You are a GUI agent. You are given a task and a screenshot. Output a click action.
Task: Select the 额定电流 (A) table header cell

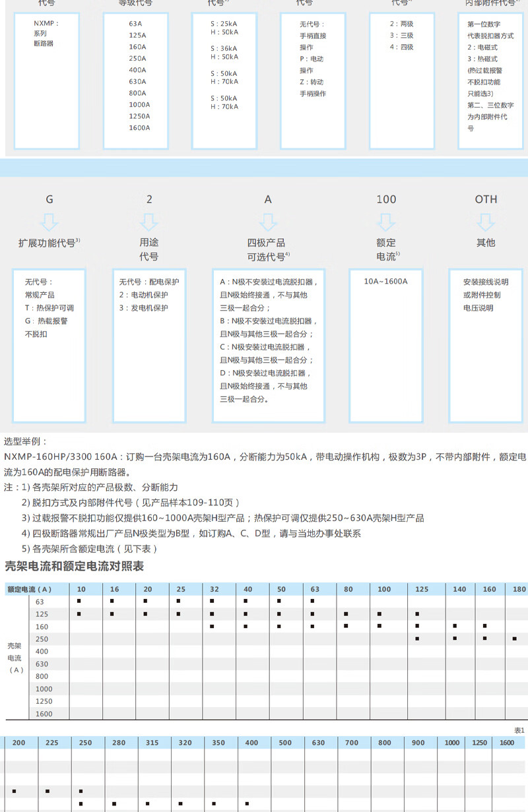point(30,588)
